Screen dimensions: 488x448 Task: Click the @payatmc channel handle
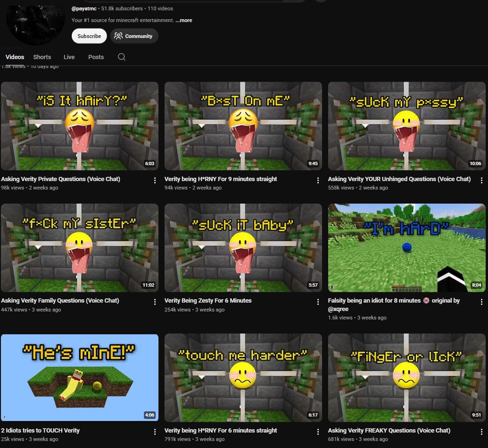(84, 8)
